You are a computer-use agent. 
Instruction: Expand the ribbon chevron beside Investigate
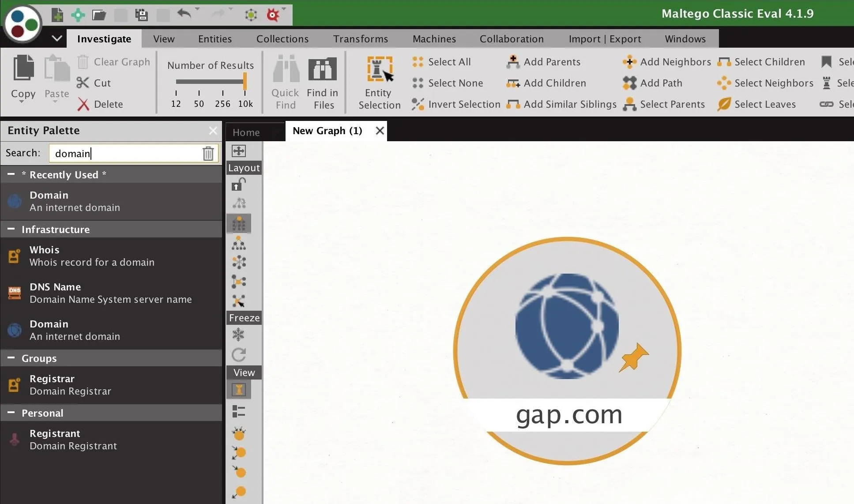pyautogui.click(x=56, y=38)
